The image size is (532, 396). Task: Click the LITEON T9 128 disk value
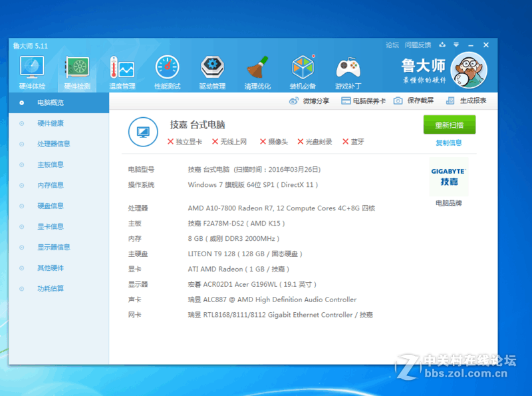tap(245, 254)
